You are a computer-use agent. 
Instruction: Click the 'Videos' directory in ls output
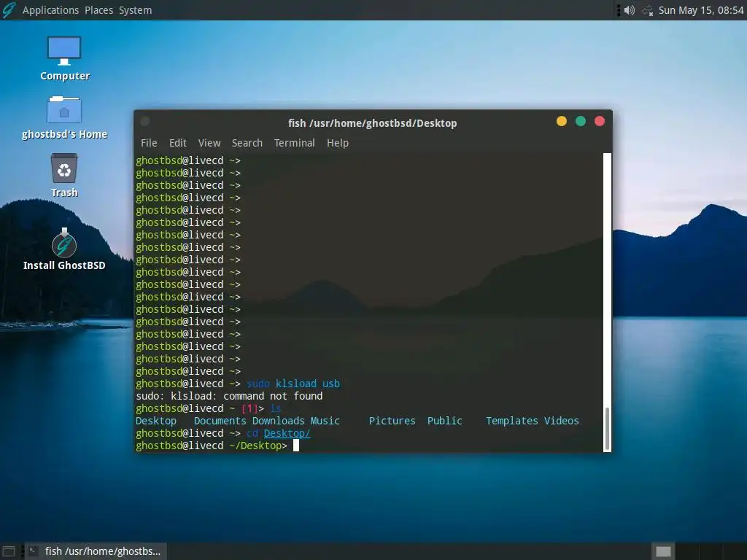562,421
